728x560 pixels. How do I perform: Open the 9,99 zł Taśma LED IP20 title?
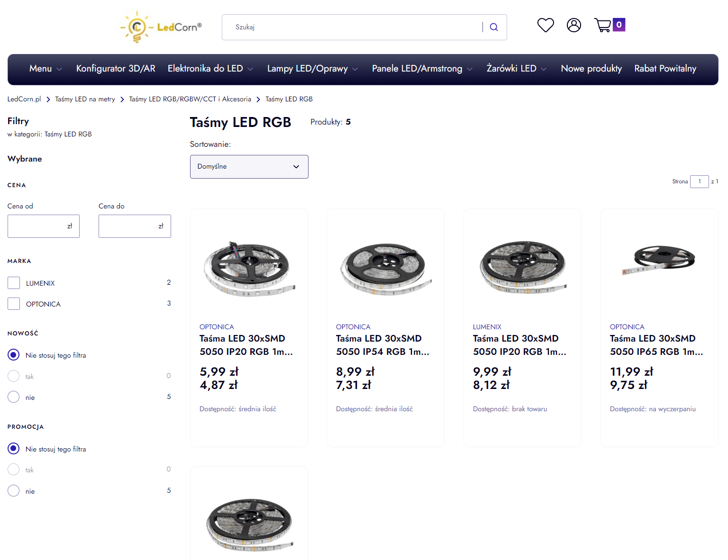click(x=519, y=345)
